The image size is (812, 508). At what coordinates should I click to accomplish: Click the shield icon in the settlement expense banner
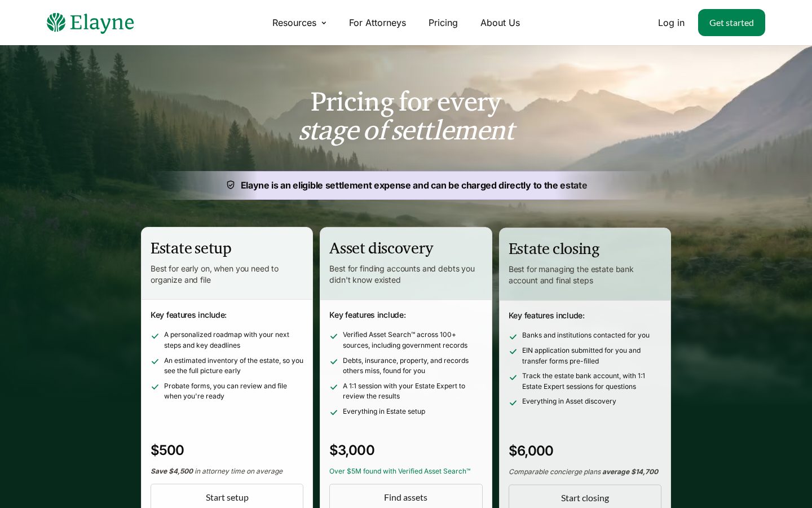click(231, 185)
